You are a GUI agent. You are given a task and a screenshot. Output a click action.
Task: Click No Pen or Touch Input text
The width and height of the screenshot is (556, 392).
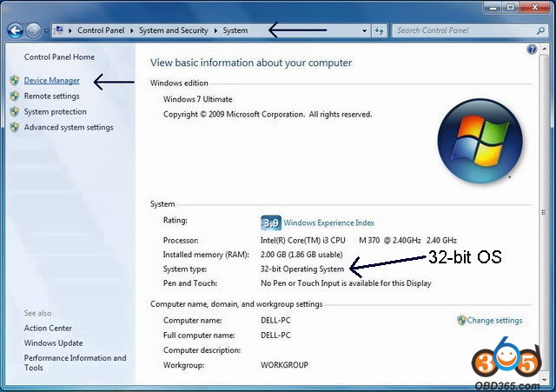[x=346, y=283]
